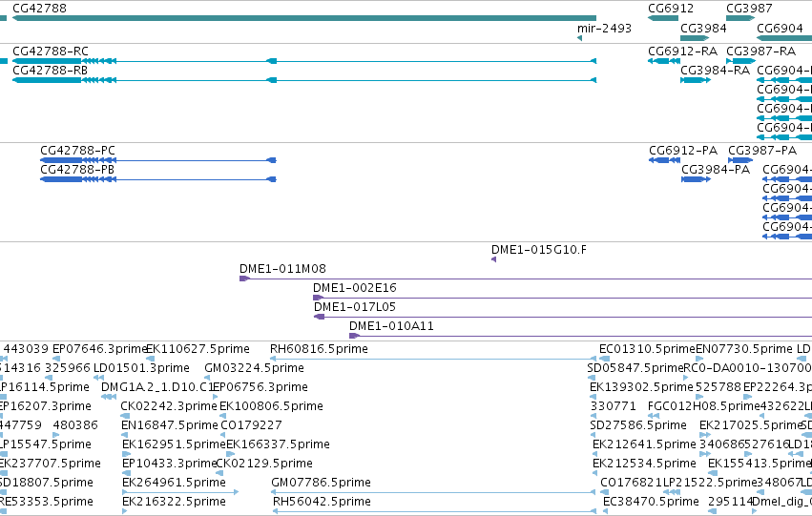Click the EK212534.5prime EST label

[x=644, y=464]
